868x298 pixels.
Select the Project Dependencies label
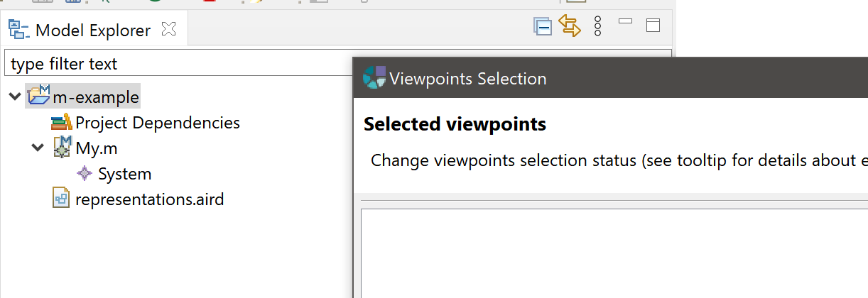(x=158, y=123)
